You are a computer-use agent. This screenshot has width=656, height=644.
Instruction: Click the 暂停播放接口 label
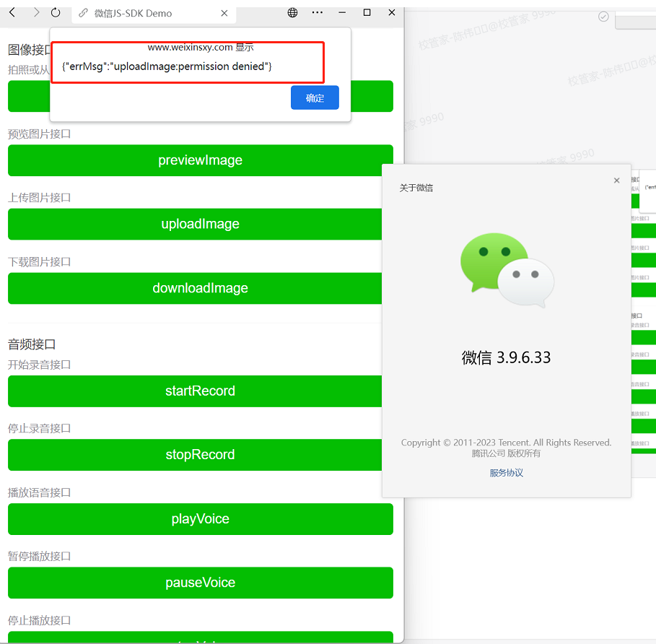click(39, 556)
